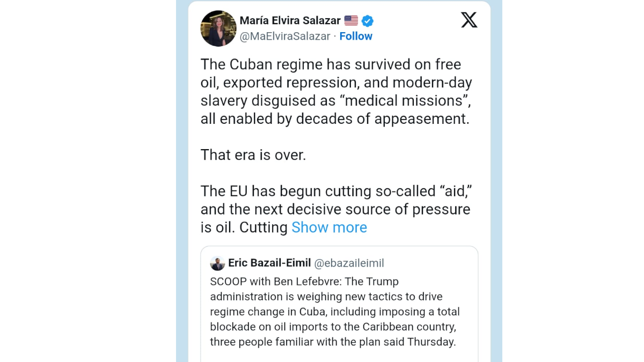The width and height of the screenshot is (644, 362).
Task: Click the "That era is over." line
Action: 253,155
